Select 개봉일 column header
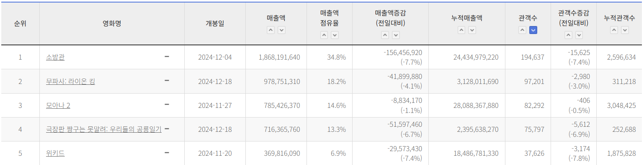This screenshot has width=644, height=165. point(215,24)
